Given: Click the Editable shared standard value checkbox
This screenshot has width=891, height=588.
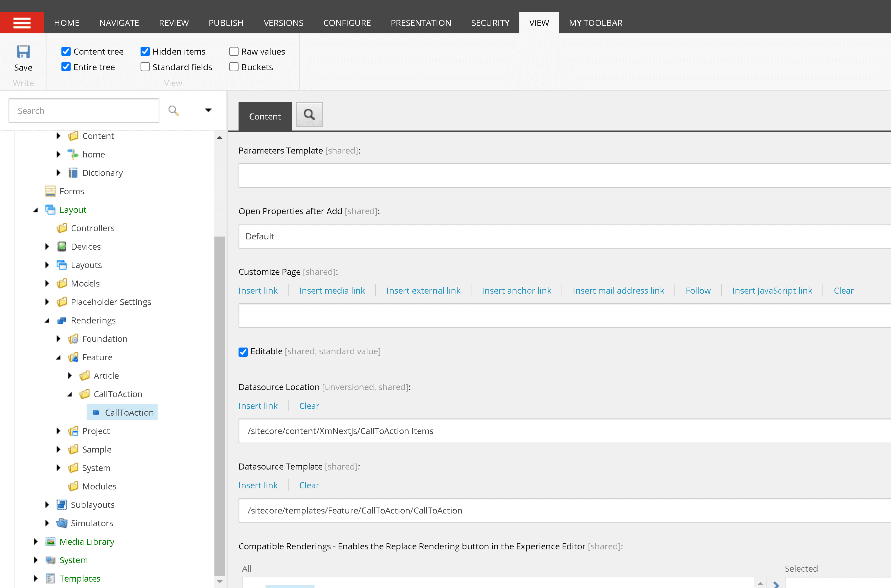Looking at the screenshot, I should [243, 352].
